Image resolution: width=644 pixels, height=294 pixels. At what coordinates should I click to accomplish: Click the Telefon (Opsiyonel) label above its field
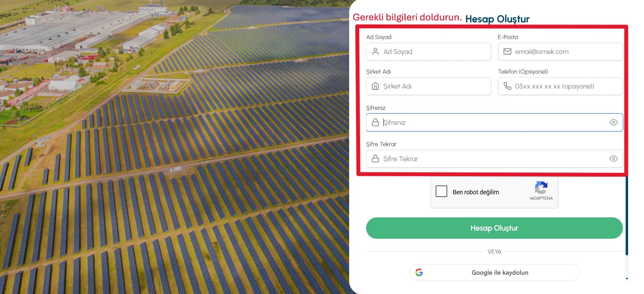523,72
